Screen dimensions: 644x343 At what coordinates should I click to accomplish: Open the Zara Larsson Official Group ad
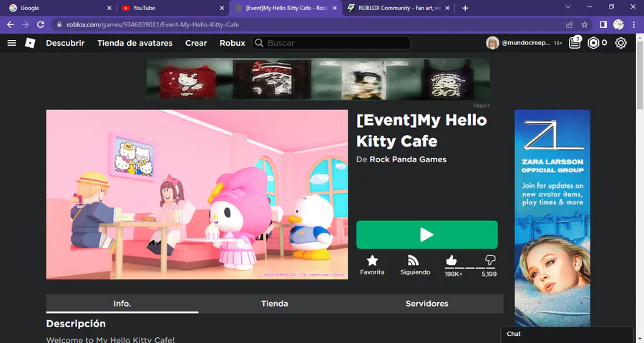coord(552,218)
